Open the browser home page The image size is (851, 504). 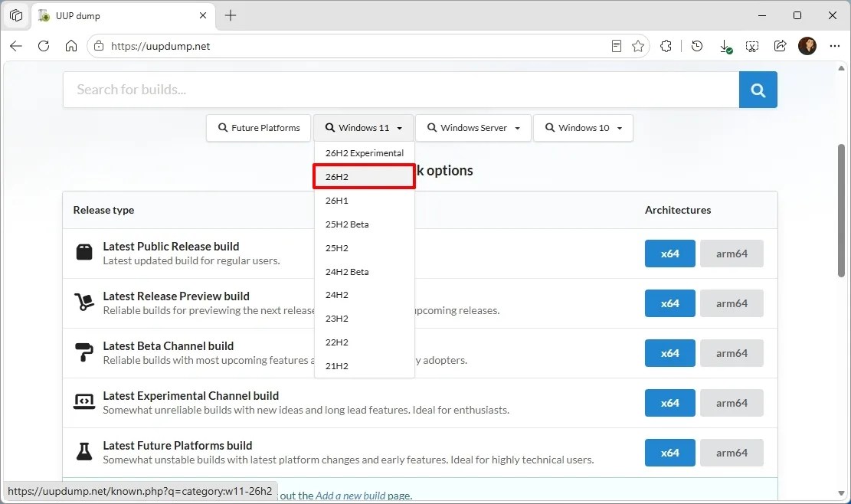(x=71, y=46)
